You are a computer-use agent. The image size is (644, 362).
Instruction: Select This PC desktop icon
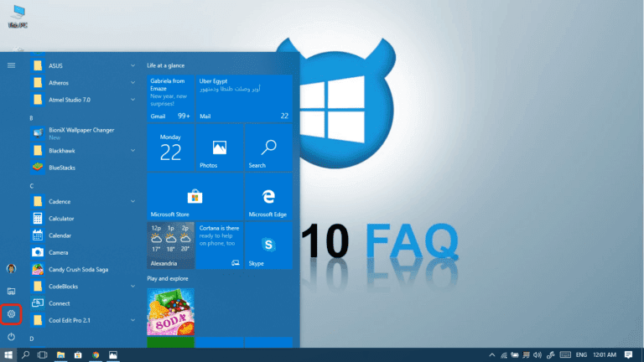18,17
